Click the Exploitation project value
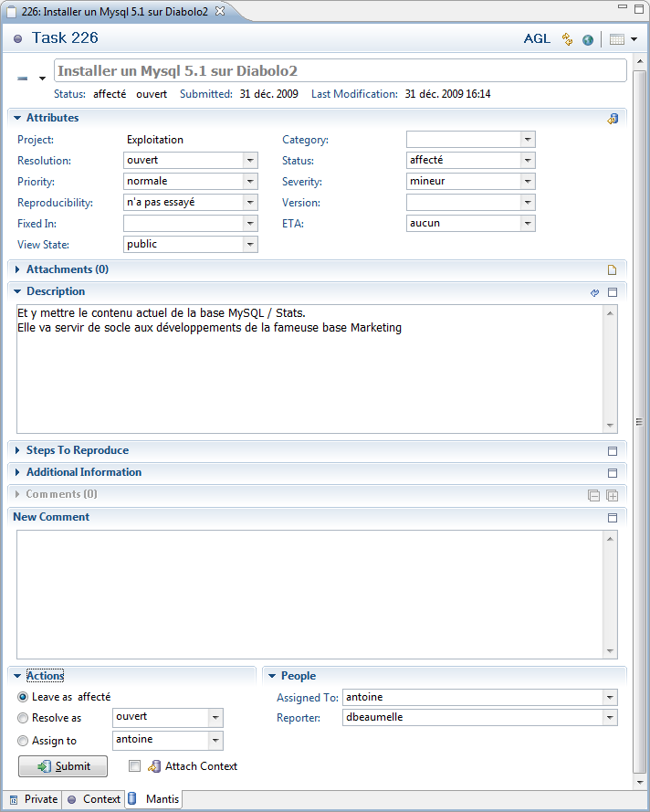 pos(154,140)
